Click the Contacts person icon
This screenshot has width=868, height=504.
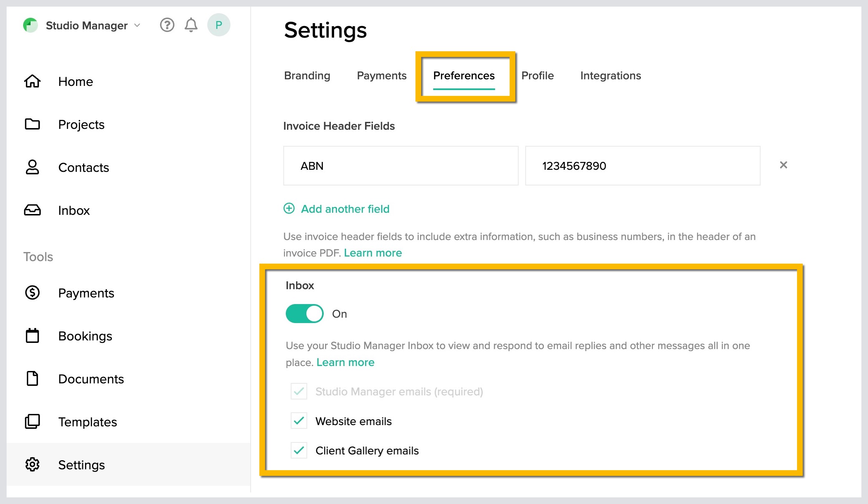point(32,167)
